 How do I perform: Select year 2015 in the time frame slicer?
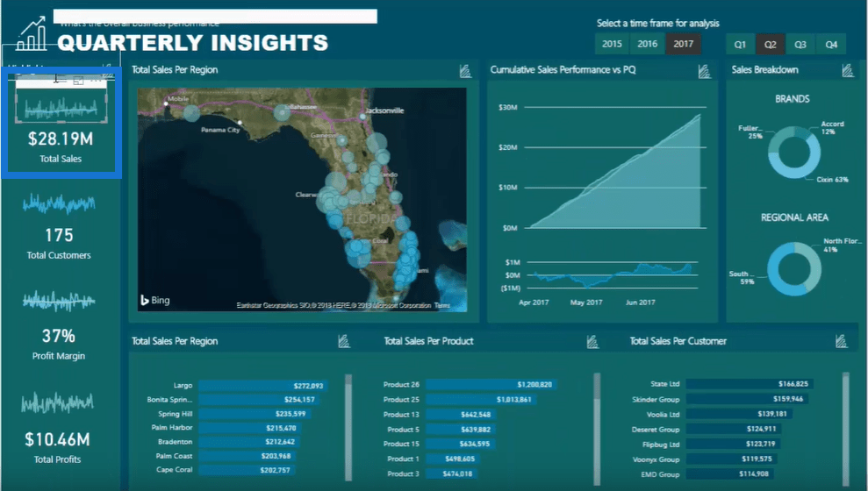coord(612,44)
